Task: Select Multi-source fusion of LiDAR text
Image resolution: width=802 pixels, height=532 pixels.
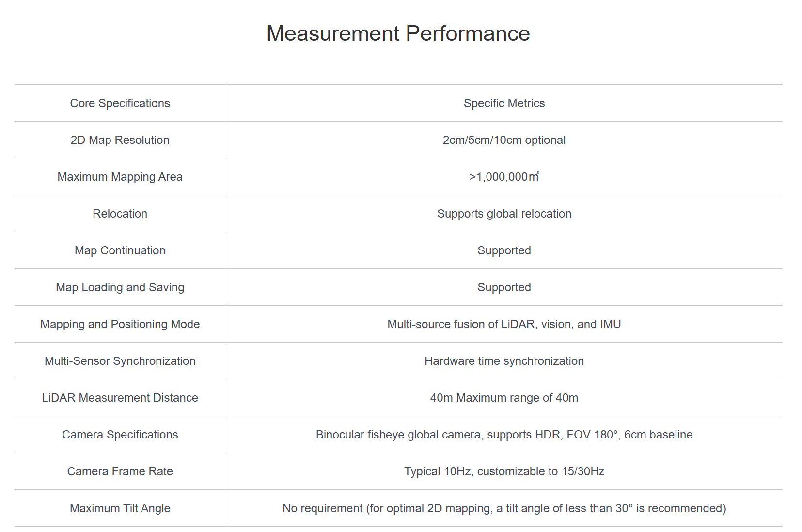Action: 504,324
